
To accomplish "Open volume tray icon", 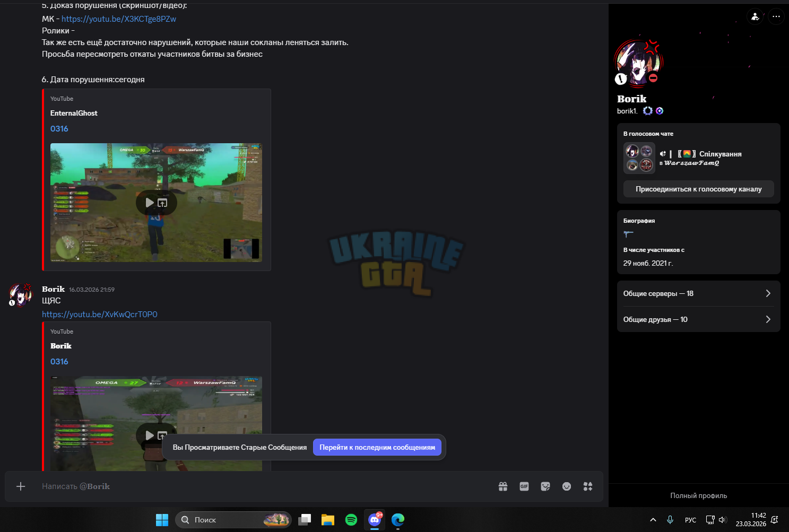I will (x=722, y=520).
